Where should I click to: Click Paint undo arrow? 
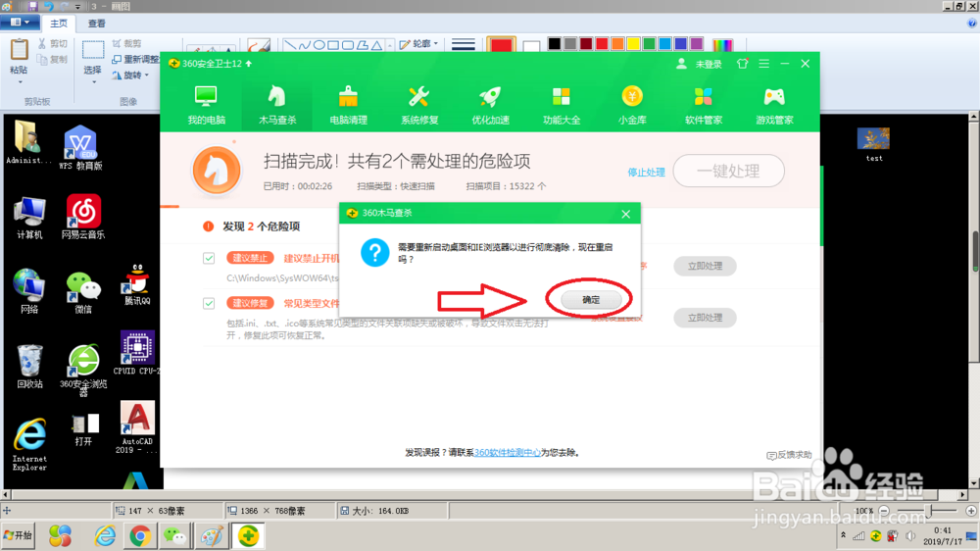[x=49, y=6]
